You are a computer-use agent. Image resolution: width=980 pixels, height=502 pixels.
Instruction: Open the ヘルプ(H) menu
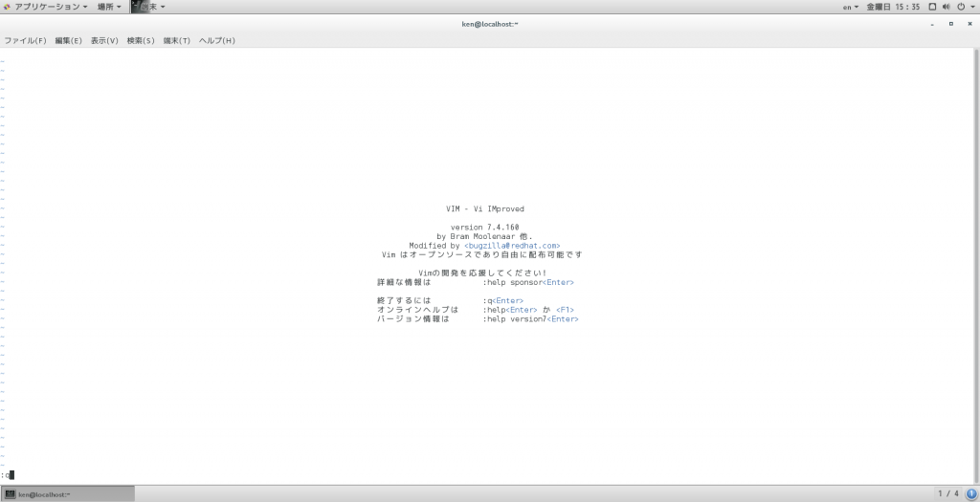tap(217, 40)
